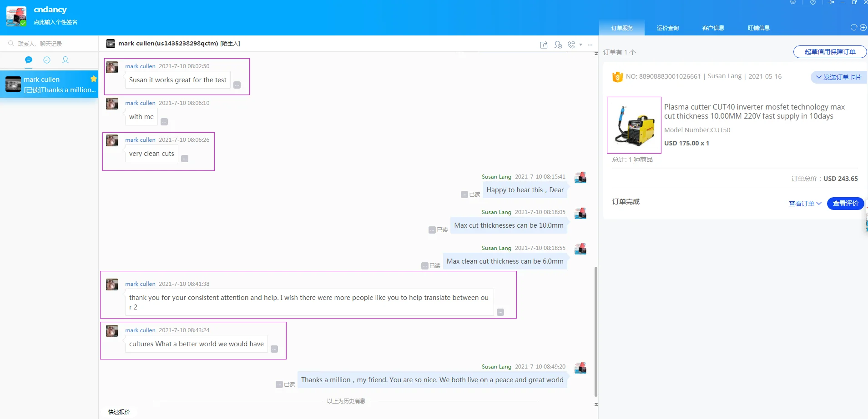868x419 pixels.
Task: Click the plus icon beside the refresh icon
Action: (x=863, y=28)
